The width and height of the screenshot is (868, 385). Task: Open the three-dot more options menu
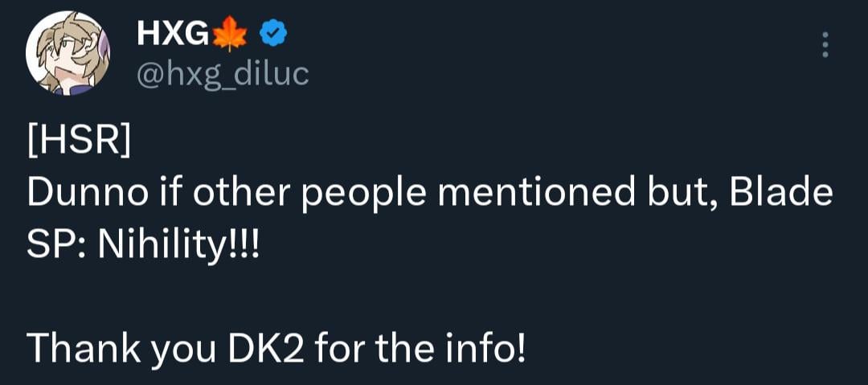824,45
